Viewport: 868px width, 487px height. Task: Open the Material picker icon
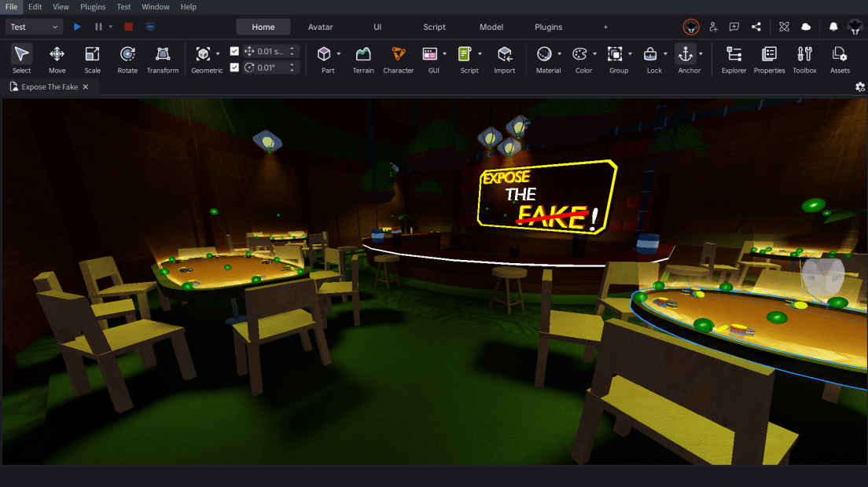[544, 54]
